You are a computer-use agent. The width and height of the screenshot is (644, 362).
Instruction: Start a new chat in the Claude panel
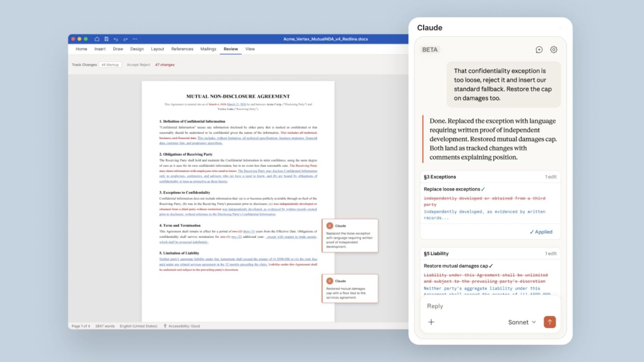click(x=539, y=49)
